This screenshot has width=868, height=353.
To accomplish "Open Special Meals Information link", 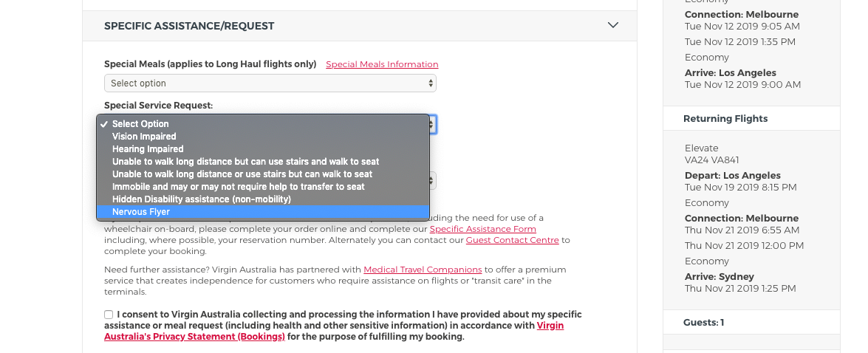I will (382, 64).
